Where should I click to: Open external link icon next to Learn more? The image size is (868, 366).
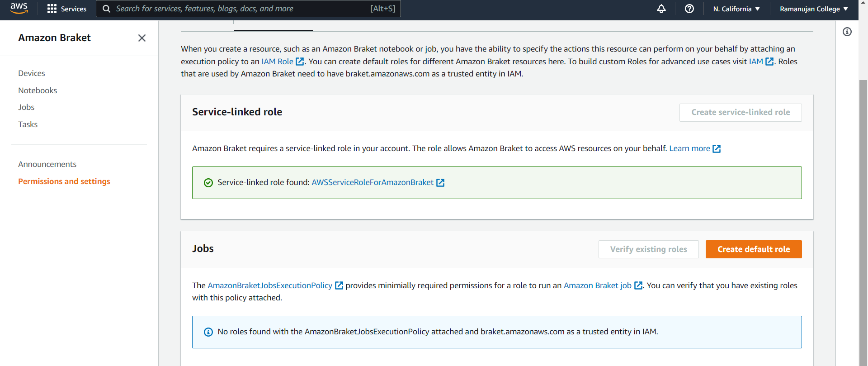click(x=717, y=149)
